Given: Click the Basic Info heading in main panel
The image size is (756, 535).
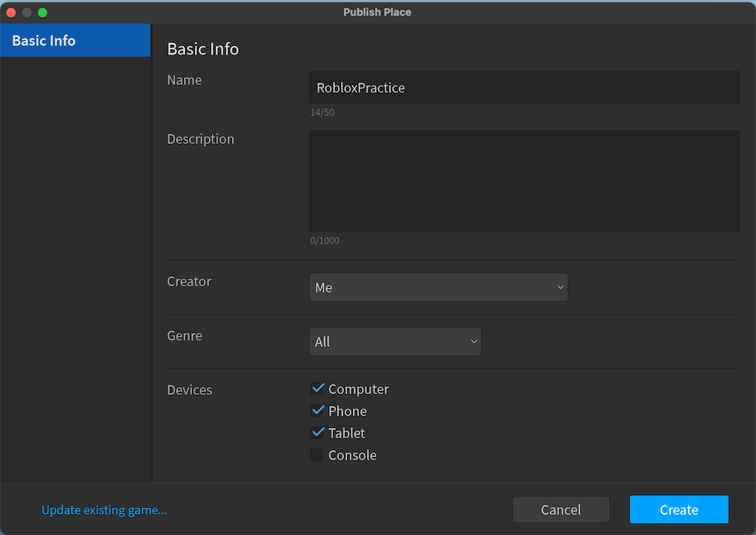Looking at the screenshot, I should tap(203, 49).
